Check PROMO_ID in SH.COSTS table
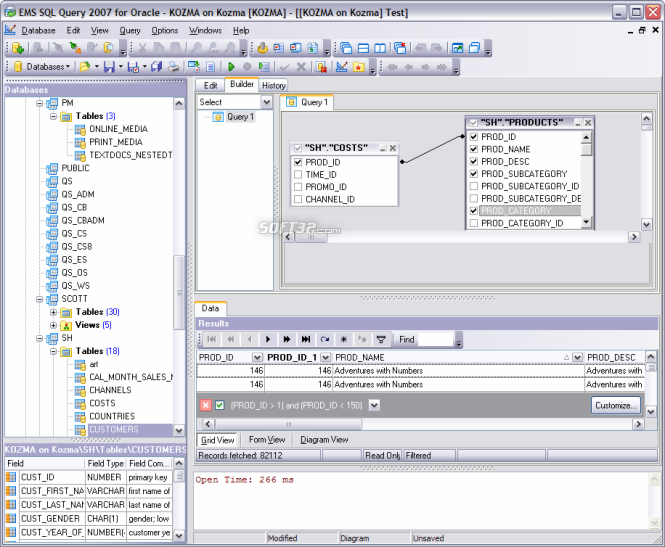 pyautogui.click(x=298, y=187)
